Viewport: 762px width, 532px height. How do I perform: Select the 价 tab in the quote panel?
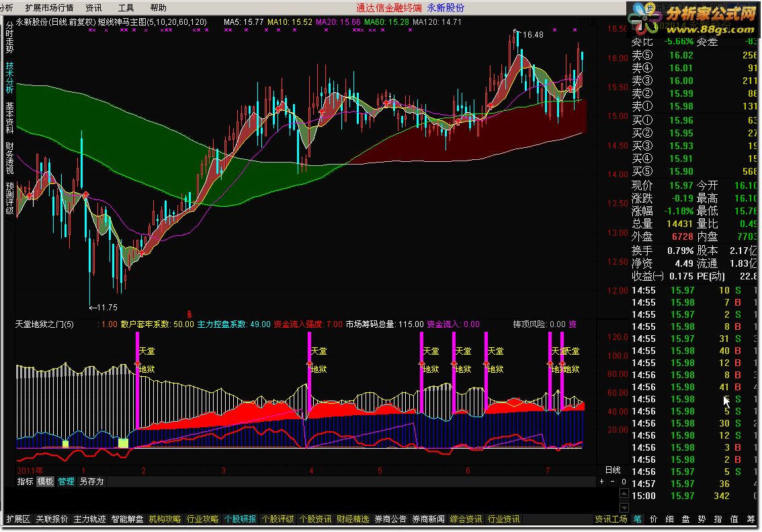(654, 519)
